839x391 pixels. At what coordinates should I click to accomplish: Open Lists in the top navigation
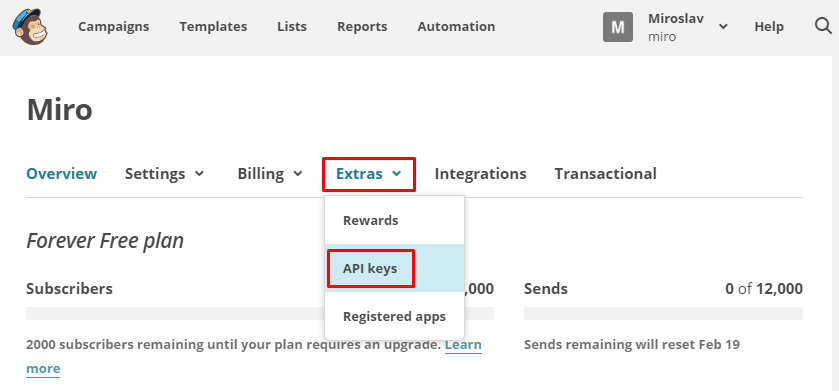tap(292, 26)
